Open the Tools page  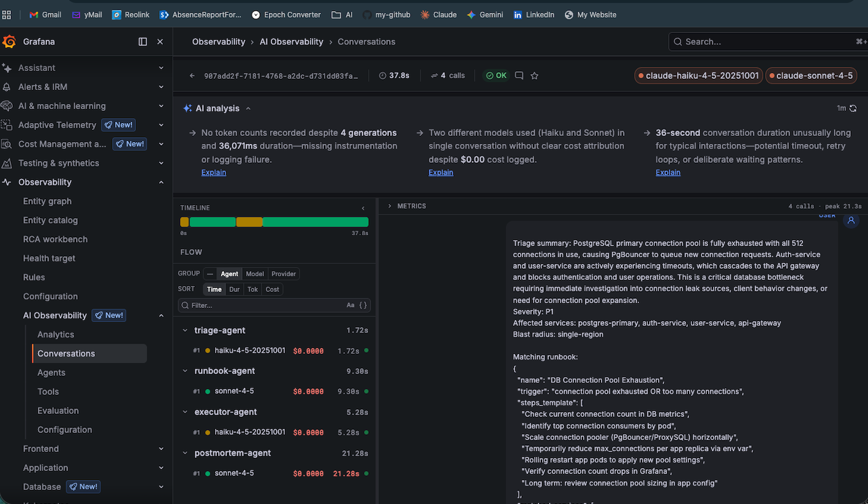coord(48,391)
